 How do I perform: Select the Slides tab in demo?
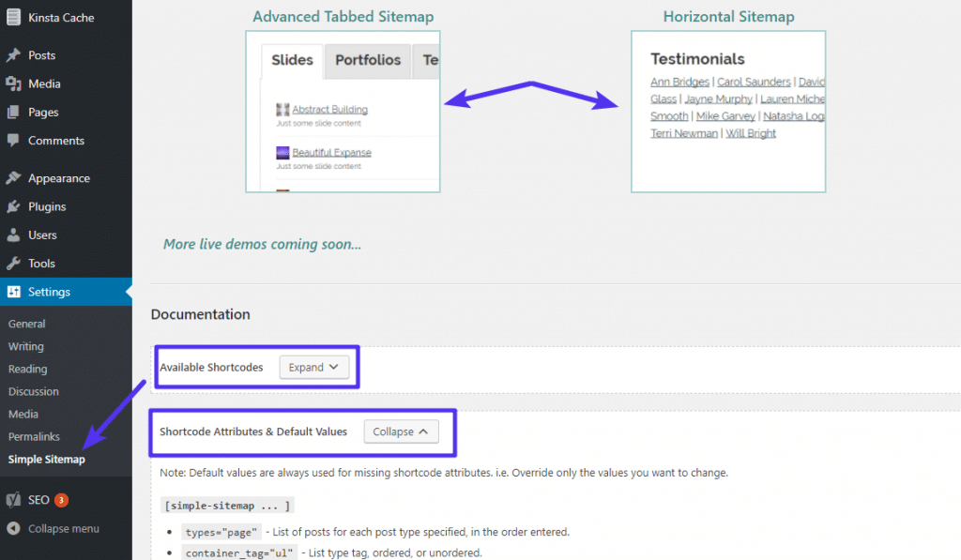[x=292, y=60]
